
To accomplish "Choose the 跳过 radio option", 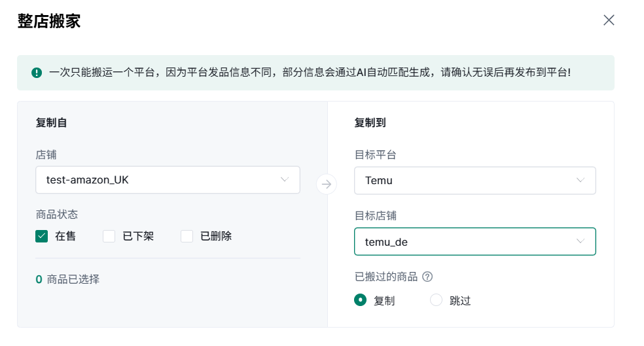I will [436, 300].
